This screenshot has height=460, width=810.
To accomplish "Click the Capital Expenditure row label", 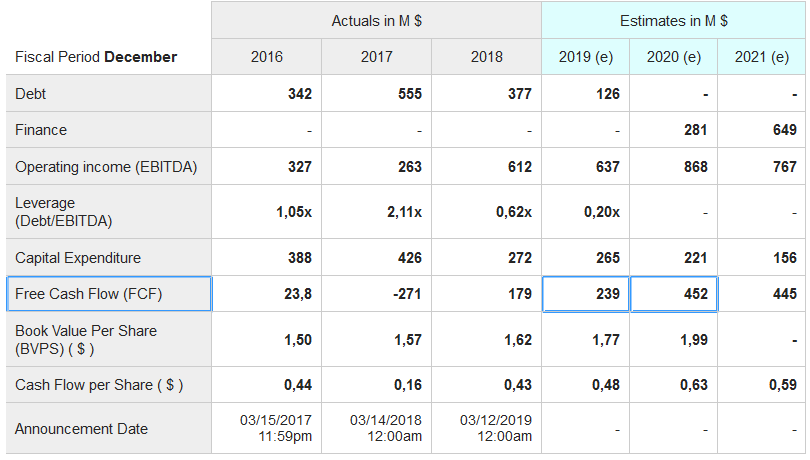I will tap(78, 258).
